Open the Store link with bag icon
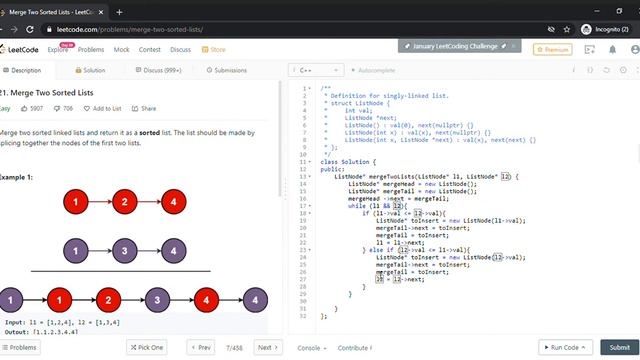This screenshot has width=640, height=360. pyautogui.click(x=213, y=49)
